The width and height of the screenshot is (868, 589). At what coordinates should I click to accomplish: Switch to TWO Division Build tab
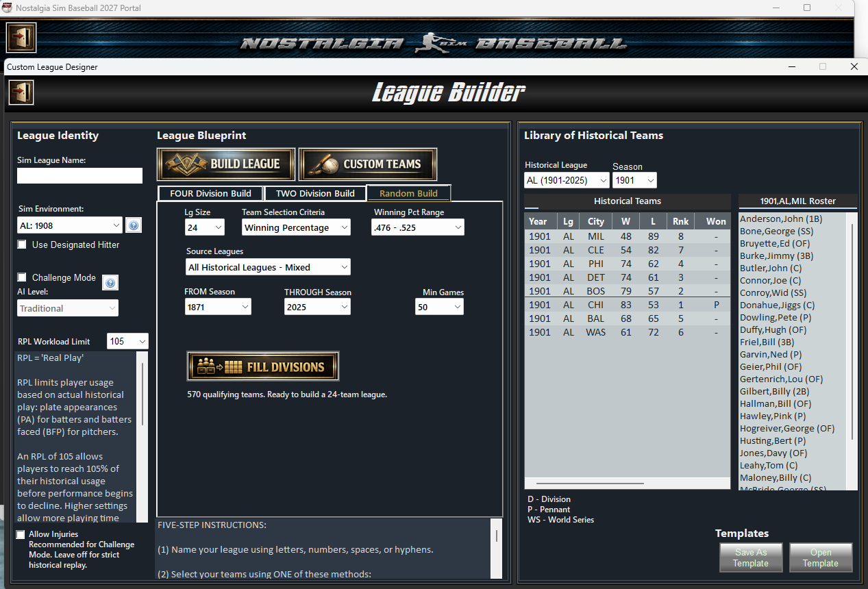coord(315,194)
